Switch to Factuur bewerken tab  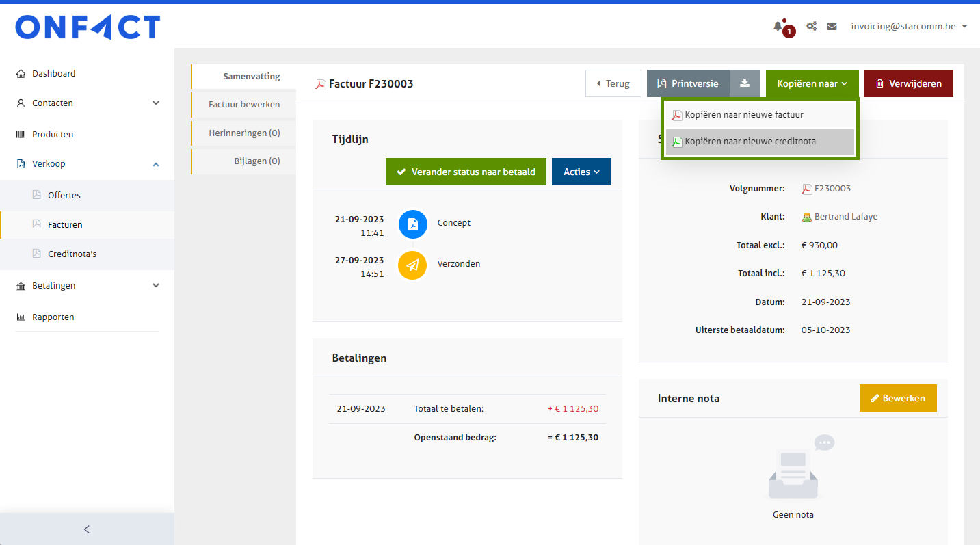[243, 105]
